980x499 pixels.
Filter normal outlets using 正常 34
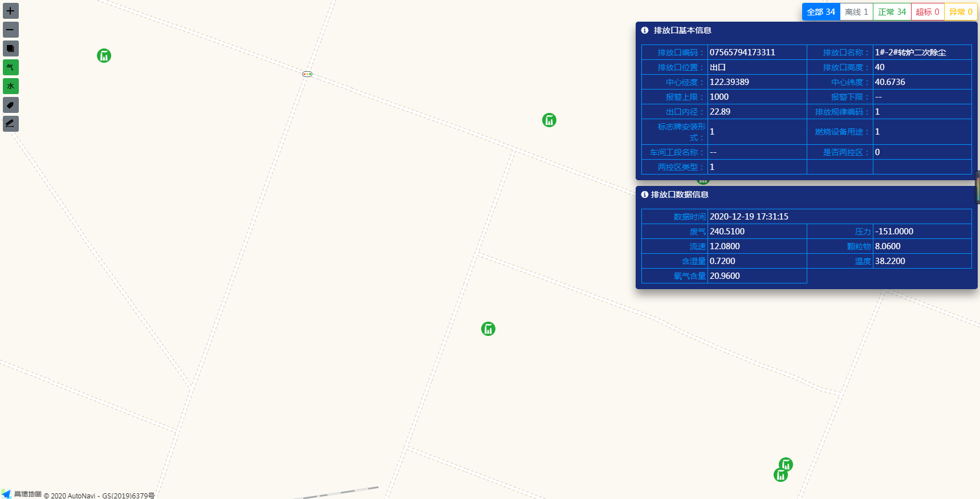[x=892, y=12]
